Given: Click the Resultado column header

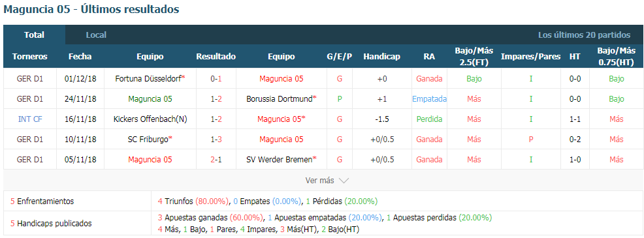Looking at the screenshot, I should [x=216, y=57].
